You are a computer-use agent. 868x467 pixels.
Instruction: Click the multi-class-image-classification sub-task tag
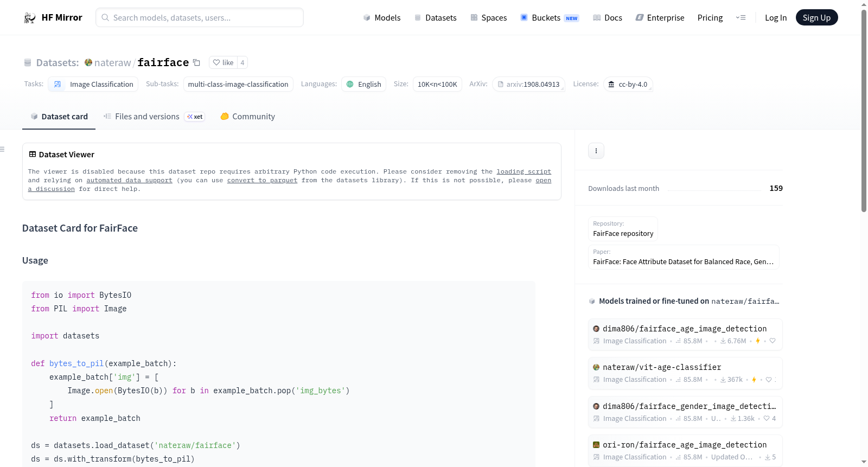[x=238, y=84]
